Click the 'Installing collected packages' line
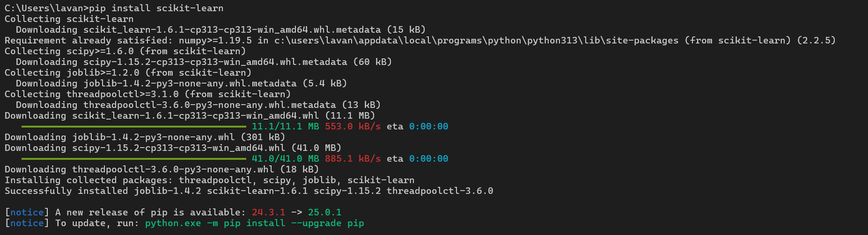Viewport: 868px width, 235px height. tap(209, 180)
